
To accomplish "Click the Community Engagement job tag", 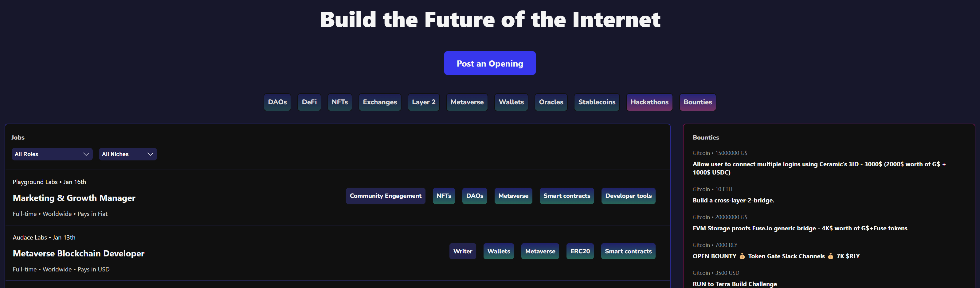I will tap(385, 196).
